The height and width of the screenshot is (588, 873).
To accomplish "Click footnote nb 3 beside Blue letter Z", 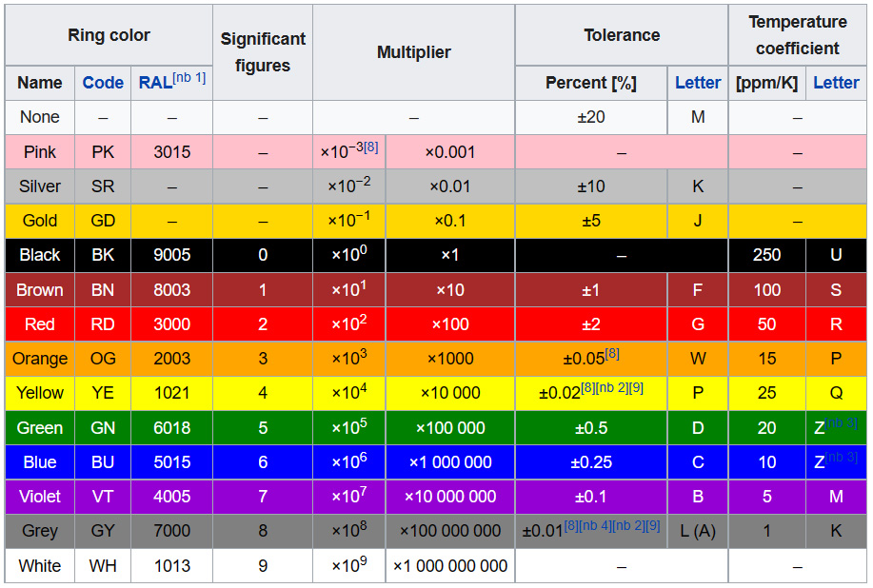I will click(x=841, y=459).
